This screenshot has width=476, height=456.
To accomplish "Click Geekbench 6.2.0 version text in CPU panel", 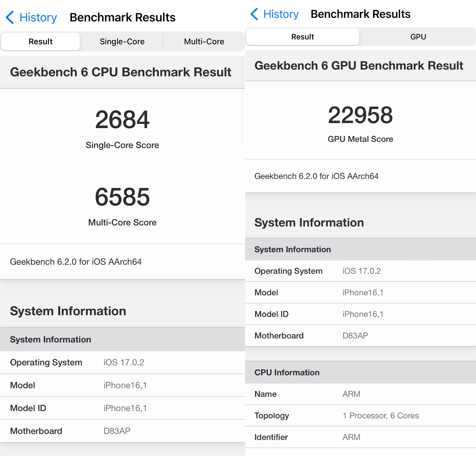I will click(x=76, y=262).
